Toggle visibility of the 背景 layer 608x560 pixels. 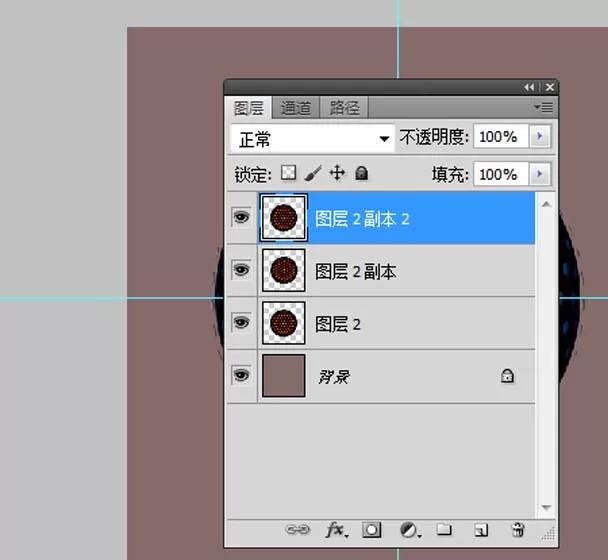point(241,375)
